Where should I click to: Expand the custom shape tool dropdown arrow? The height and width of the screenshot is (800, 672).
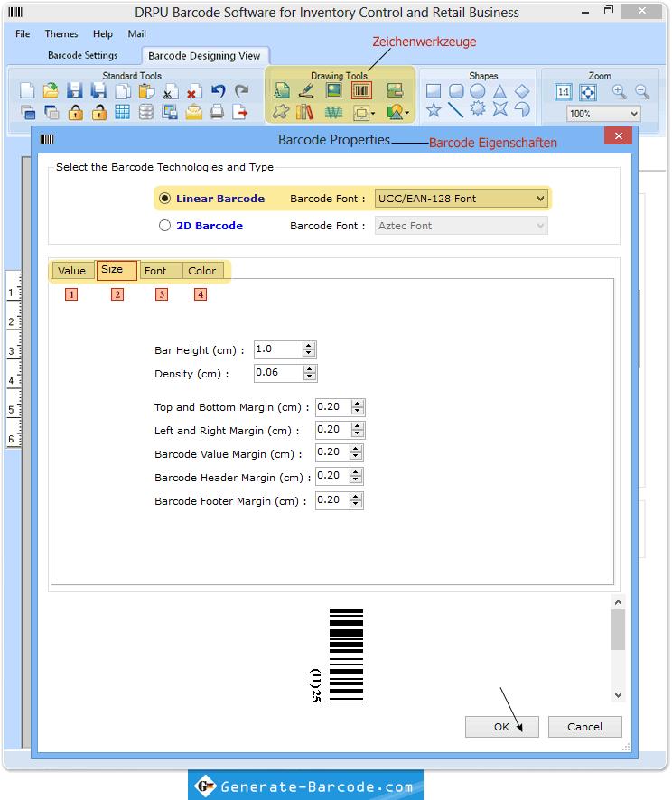click(x=374, y=113)
